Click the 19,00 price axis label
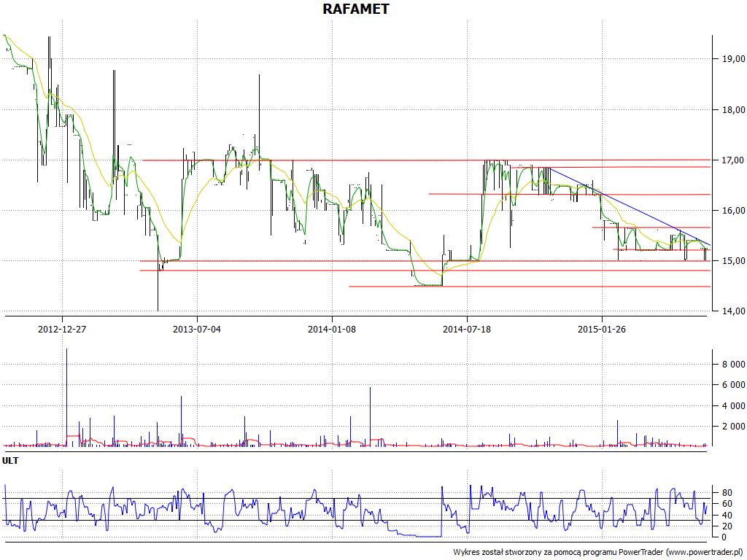The image size is (747, 560). point(734,59)
